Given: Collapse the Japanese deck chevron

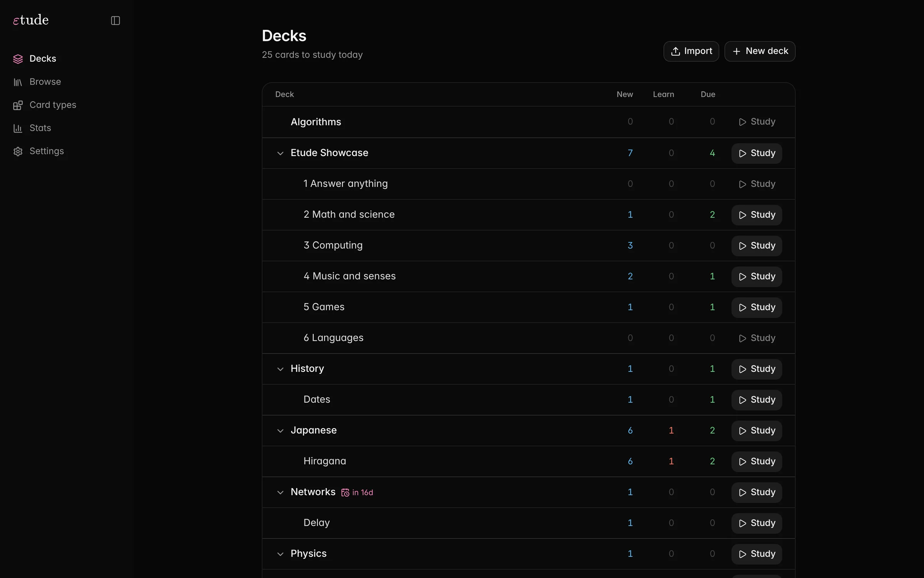Looking at the screenshot, I should (280, 431).
